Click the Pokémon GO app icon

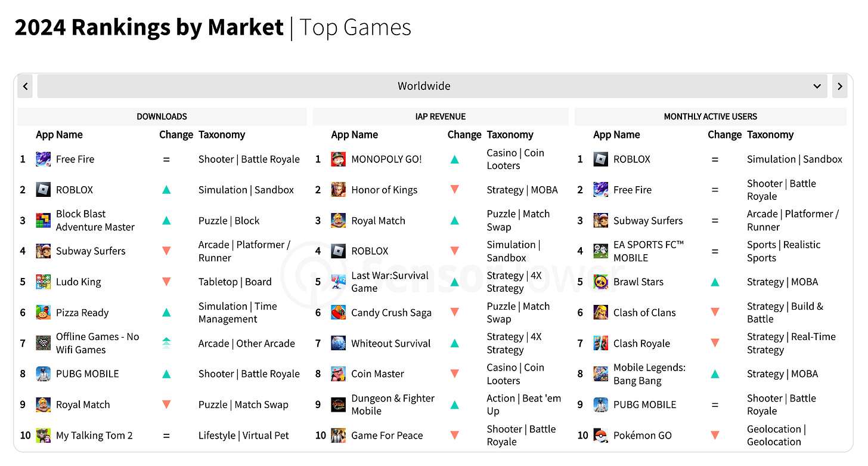tap(600, 435)
